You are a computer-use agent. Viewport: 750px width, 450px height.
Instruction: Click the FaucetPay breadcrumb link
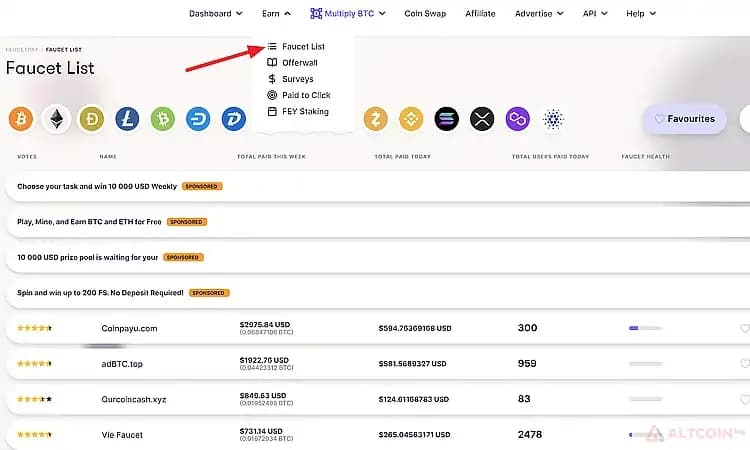[x=22, y=50]
